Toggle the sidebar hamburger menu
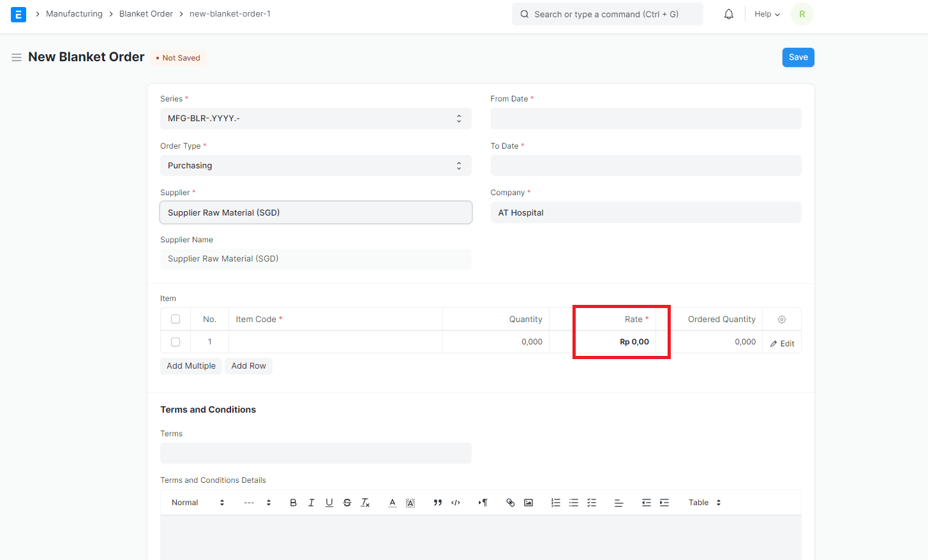 tap(17, 57)
